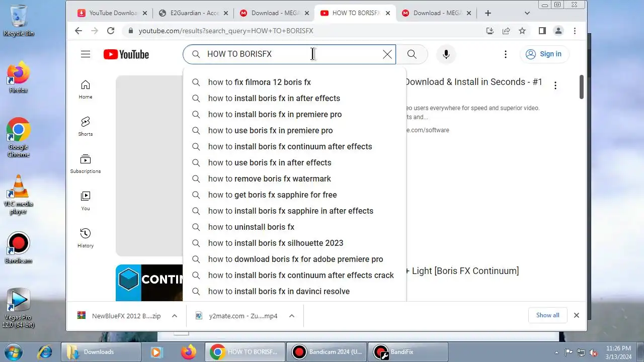Bookmark this page with the star icon
Viewport: 644px width, 362px height.
point(522,31)
